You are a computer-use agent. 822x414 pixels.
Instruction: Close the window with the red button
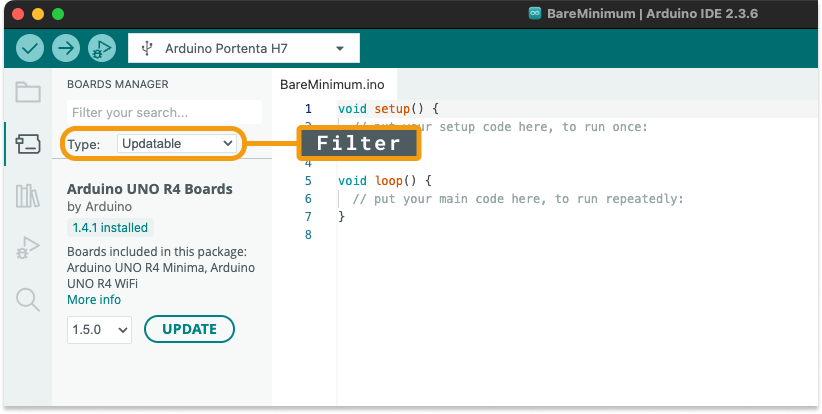(x=18, y=14)
